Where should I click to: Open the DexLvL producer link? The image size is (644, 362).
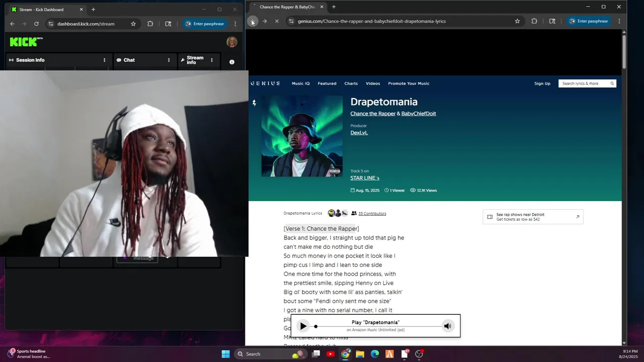click(359, 133)
